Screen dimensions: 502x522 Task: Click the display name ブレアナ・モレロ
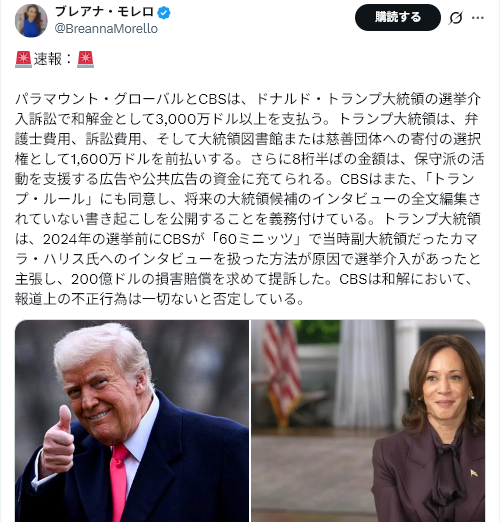tap(104, 12)
